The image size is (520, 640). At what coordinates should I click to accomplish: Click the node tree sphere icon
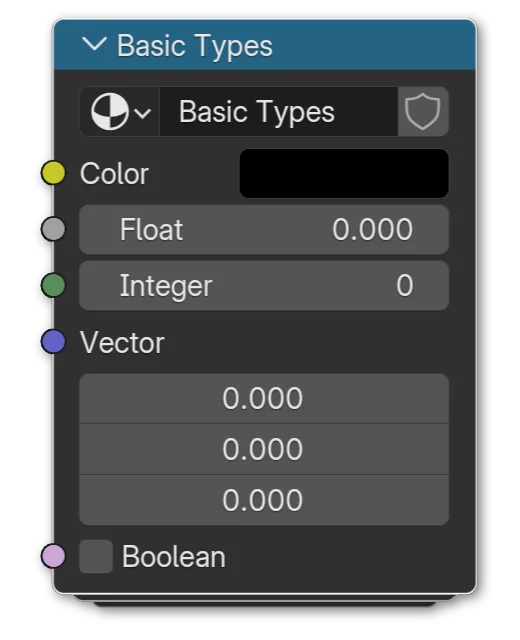(x=109, y=111)
